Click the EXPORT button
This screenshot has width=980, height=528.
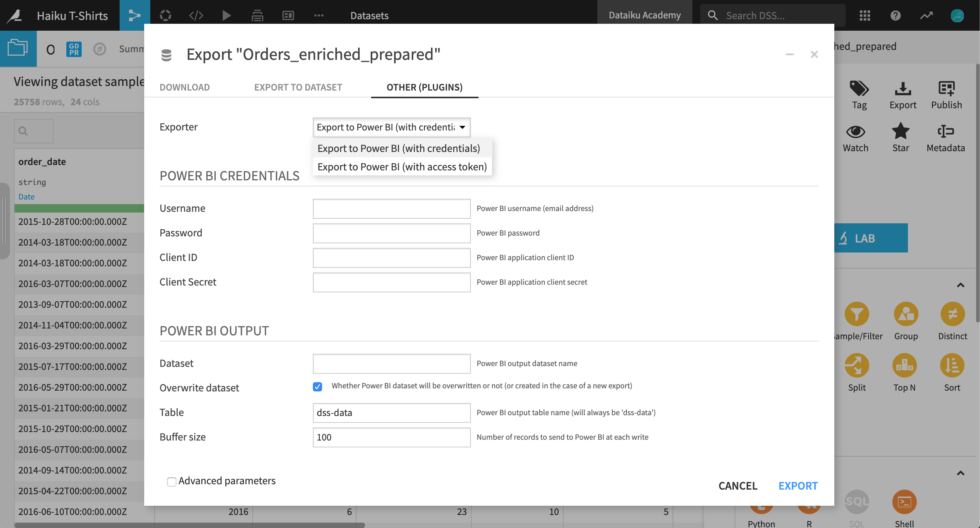coord(798,486)
